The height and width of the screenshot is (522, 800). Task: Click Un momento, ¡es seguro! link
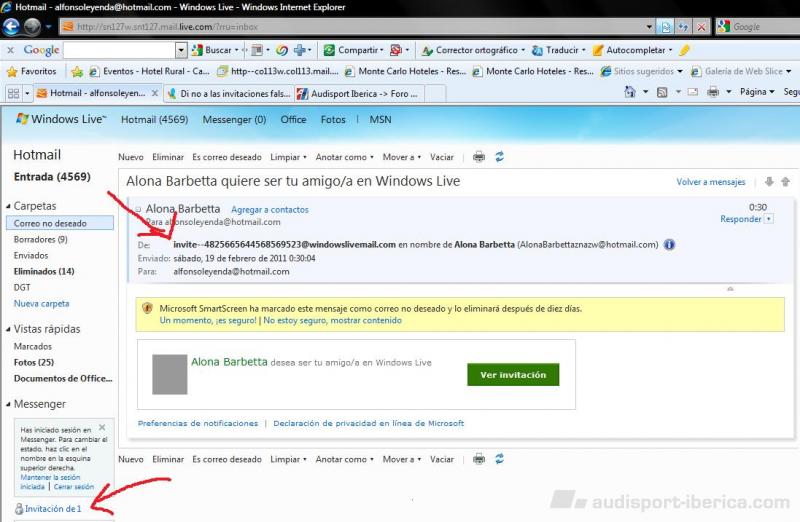[208, 320]
